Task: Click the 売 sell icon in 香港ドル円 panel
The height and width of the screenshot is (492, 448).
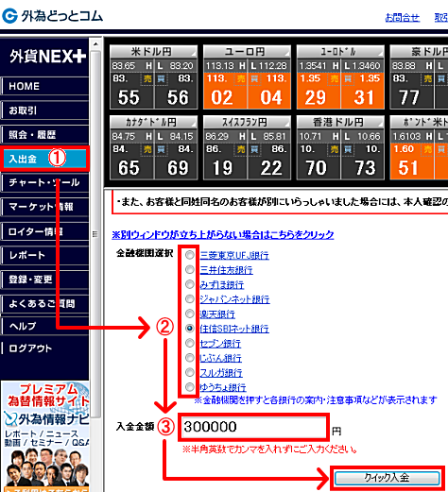Action: click(x=335, y=149)
